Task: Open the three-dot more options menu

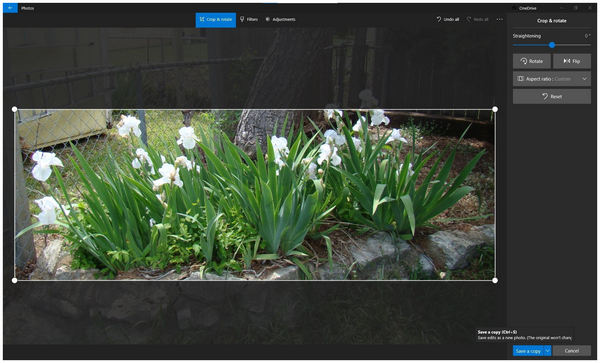Action: click(x=500, y=19)
